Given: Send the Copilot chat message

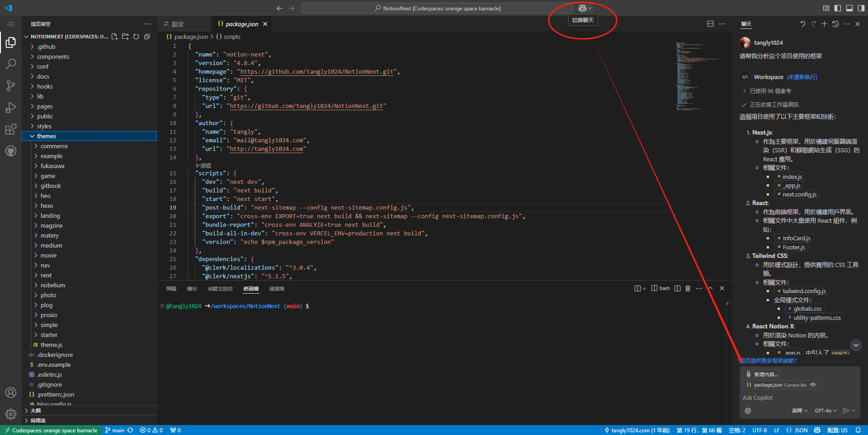Looking at the screenshot, I should 846,411.
